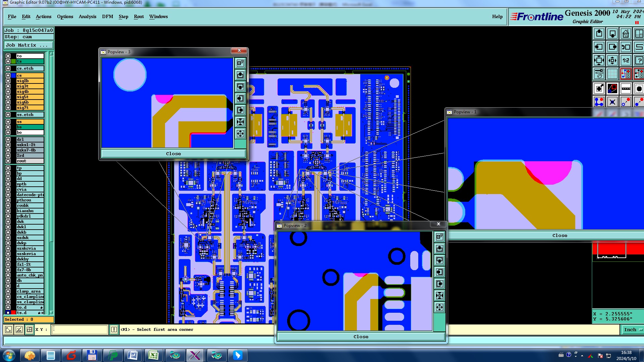This screenshot has width=644, height=362.
Task: Click the green color swatch of layer 'ts'
Action: click(13, 61)
